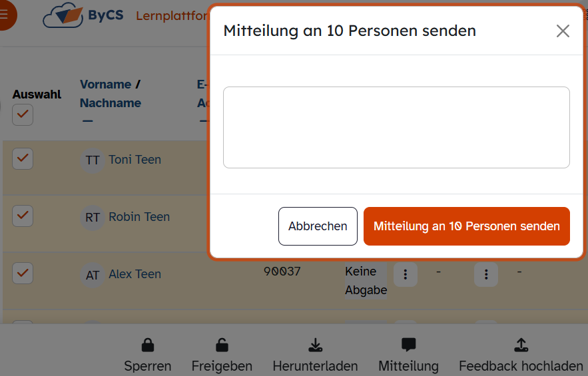588x376 pixels.
Task: Click the Abbrechen button
Action: coord(318,226)
